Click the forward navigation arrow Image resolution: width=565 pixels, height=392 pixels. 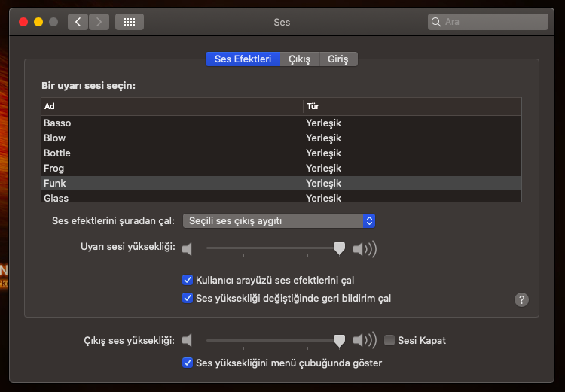[x=99, y=22]
